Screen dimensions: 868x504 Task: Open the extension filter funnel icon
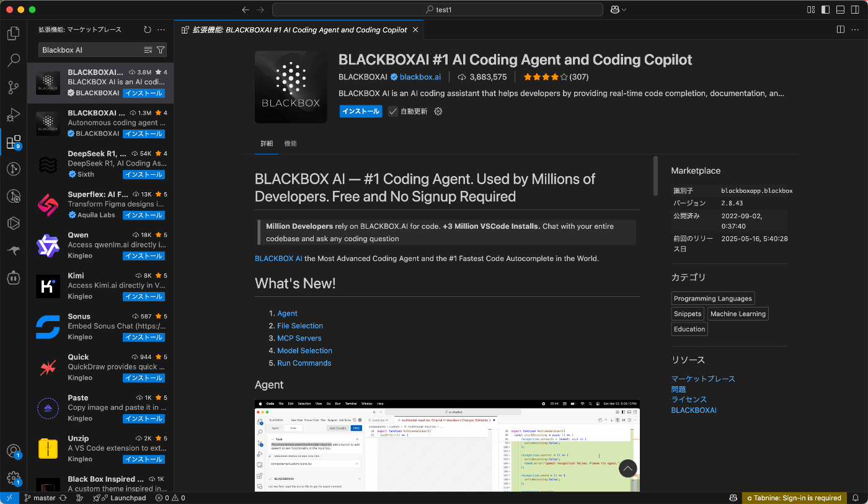click(x=161, y=50)
